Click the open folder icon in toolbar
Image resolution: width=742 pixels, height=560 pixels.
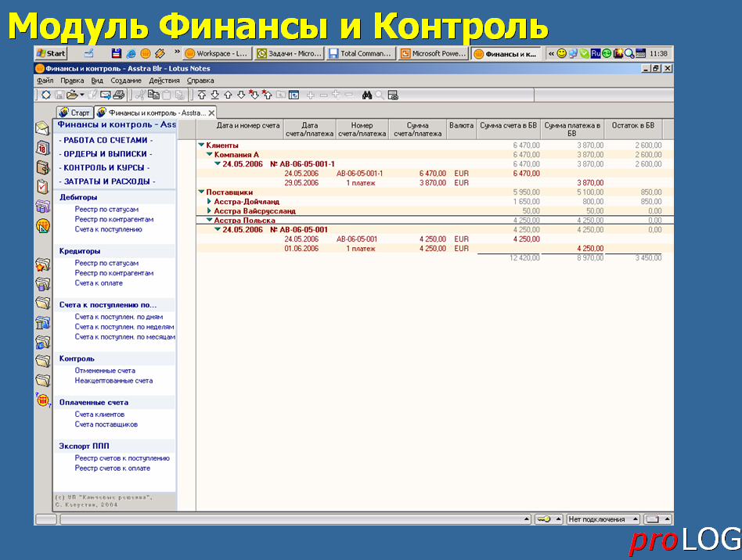tap(72, 95)
